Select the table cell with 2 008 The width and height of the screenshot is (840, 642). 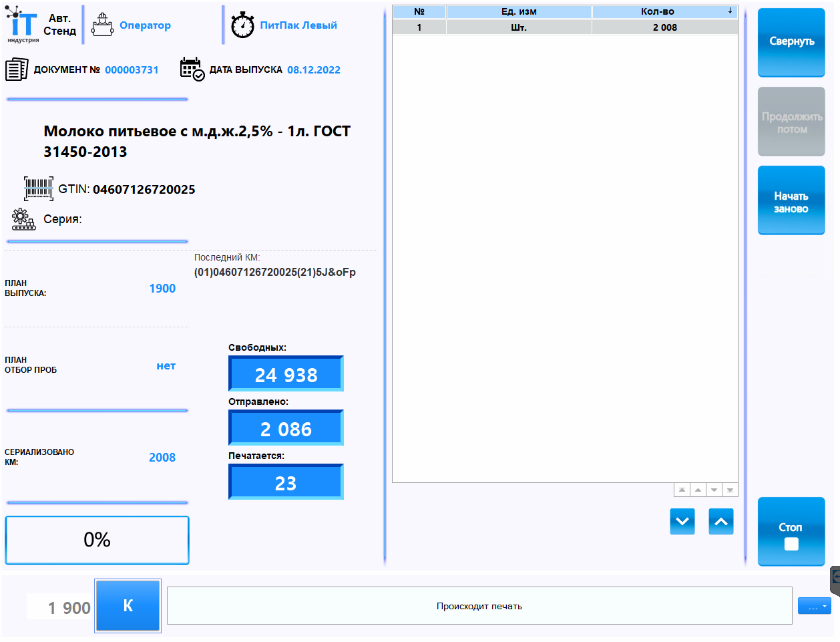click(x=664, y=27)
